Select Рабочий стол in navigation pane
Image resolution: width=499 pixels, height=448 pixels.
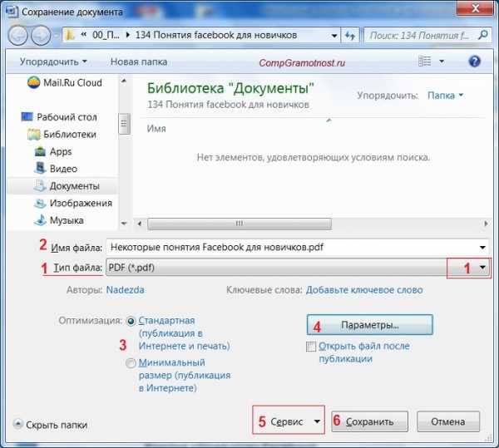point(59,117)
